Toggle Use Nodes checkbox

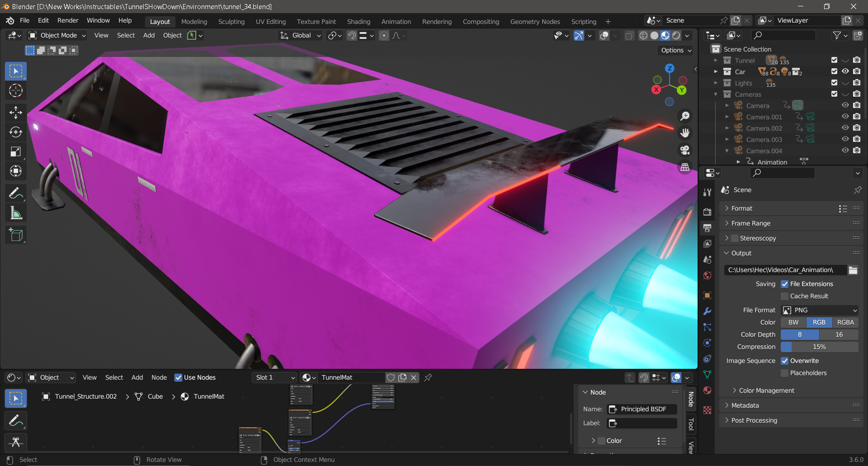coord(179,377)
